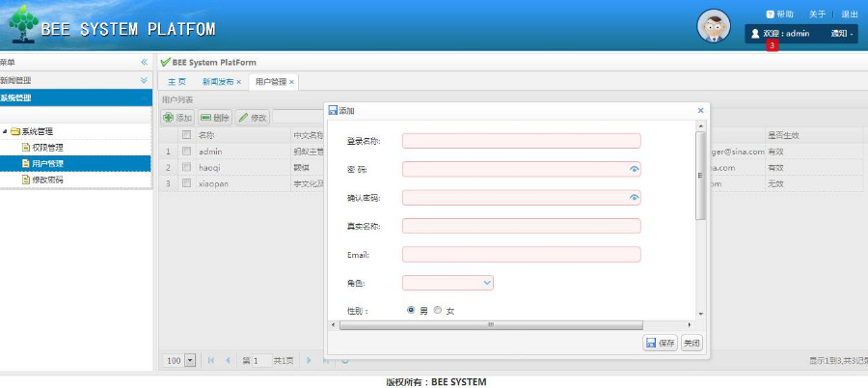Click the 关闭 close button in dialog
Viewport: 868px width, 388px height.
point(692,343)
